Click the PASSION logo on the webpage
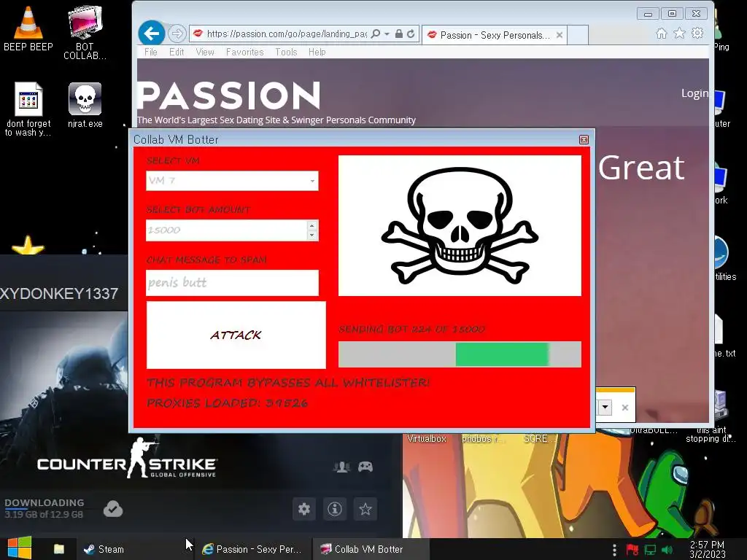 228,96
